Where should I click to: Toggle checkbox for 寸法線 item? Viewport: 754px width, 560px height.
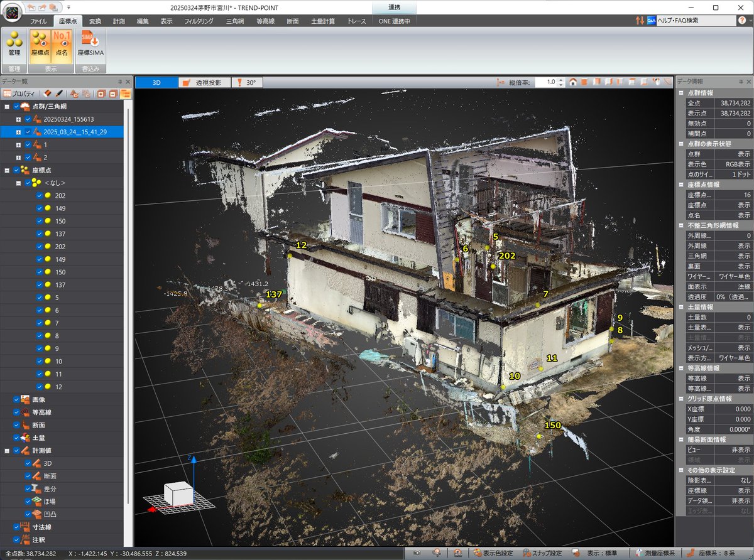point(17,527)
